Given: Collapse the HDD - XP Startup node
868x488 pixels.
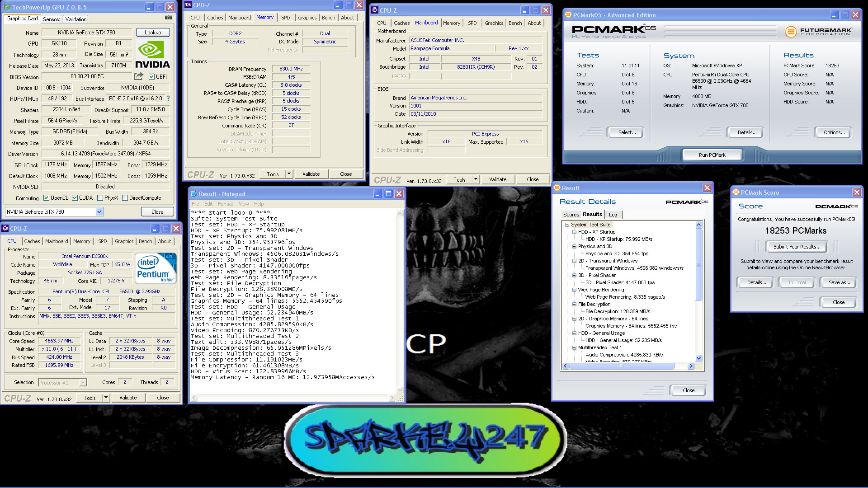Looking at the screenshot, I should 574,232.
